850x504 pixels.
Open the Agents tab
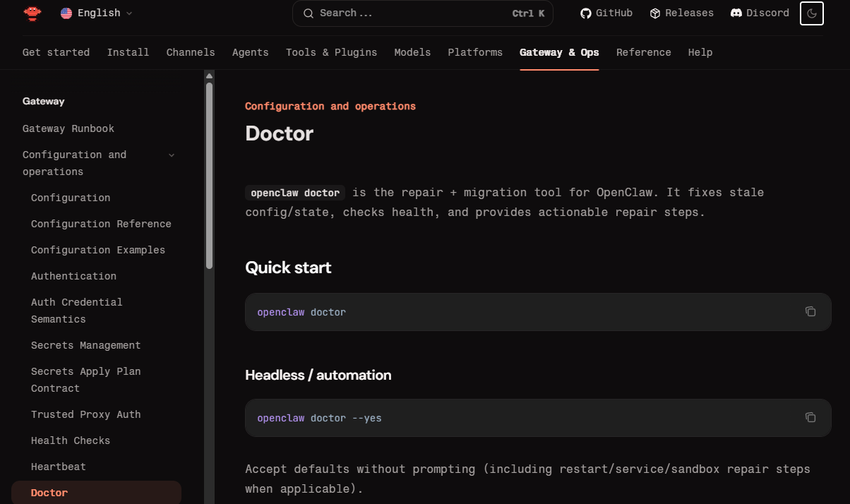point(251,52)
